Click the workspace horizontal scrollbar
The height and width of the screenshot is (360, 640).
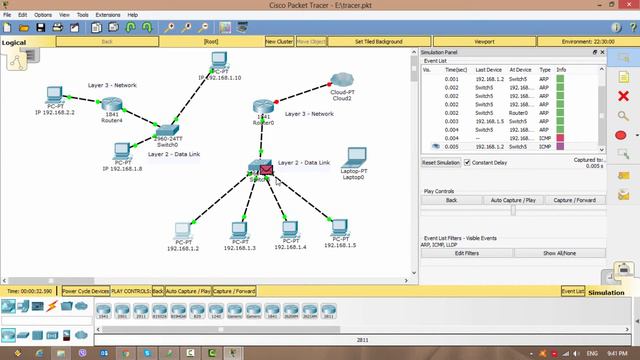click(x=205, y=280)
